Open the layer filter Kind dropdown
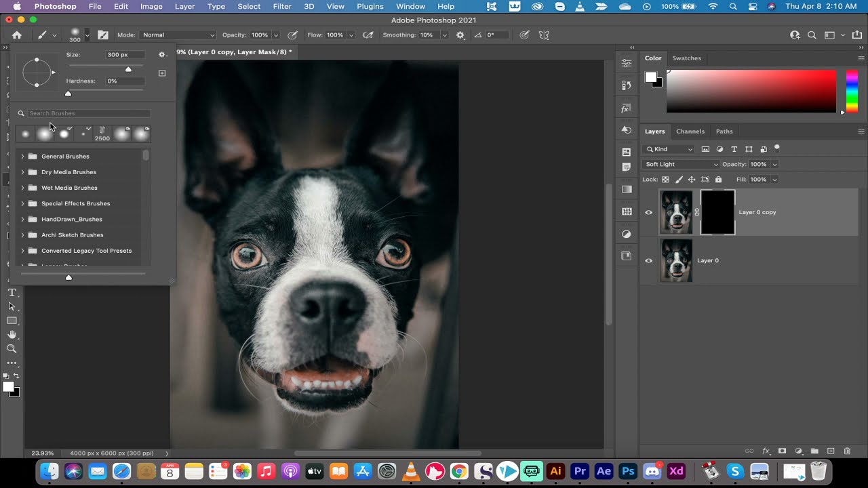The width and height of the screenshot is (868, 488). (669, 149)
